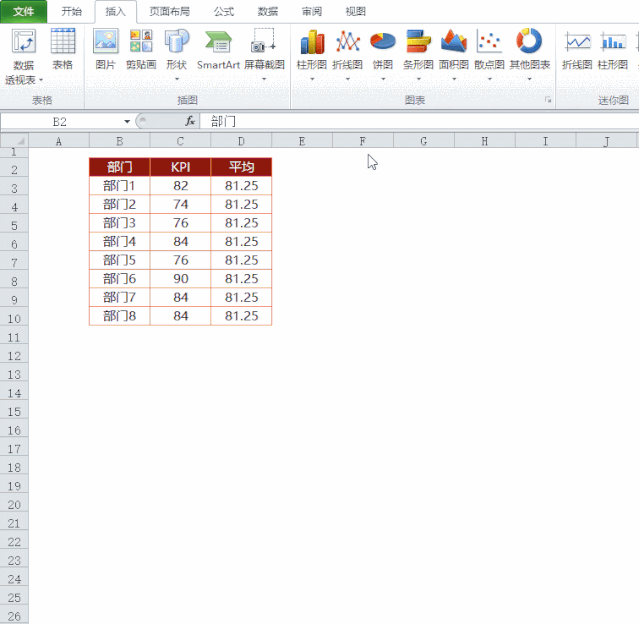Open the 文件 file tab
The height and width of the screenshot is (624, 639).
coord(24,11)
